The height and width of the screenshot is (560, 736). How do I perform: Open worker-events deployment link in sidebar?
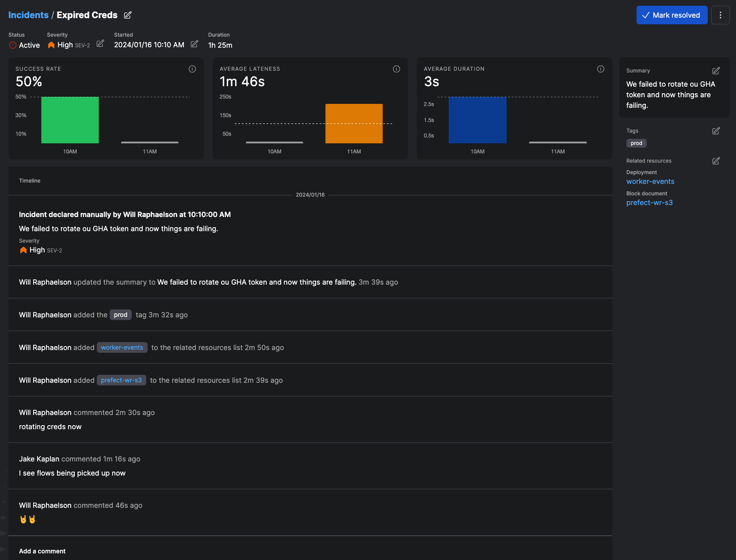650,181
